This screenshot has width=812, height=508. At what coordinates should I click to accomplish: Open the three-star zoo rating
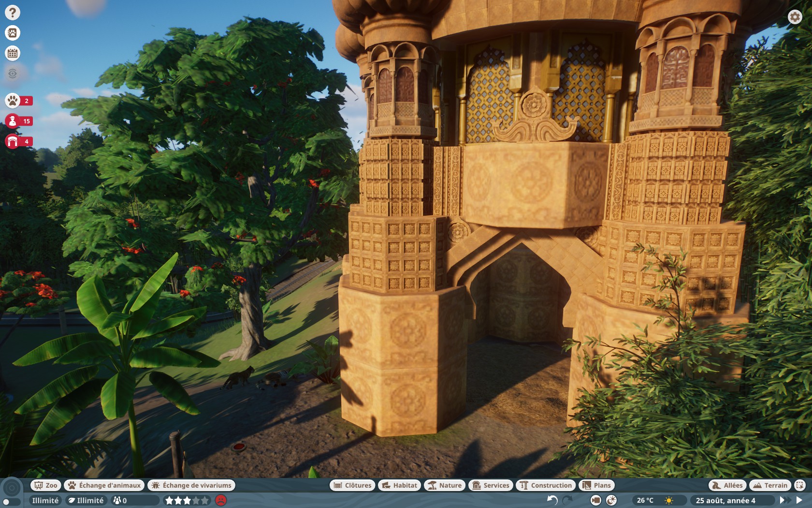pyautogui.click(x=187, y=500)
